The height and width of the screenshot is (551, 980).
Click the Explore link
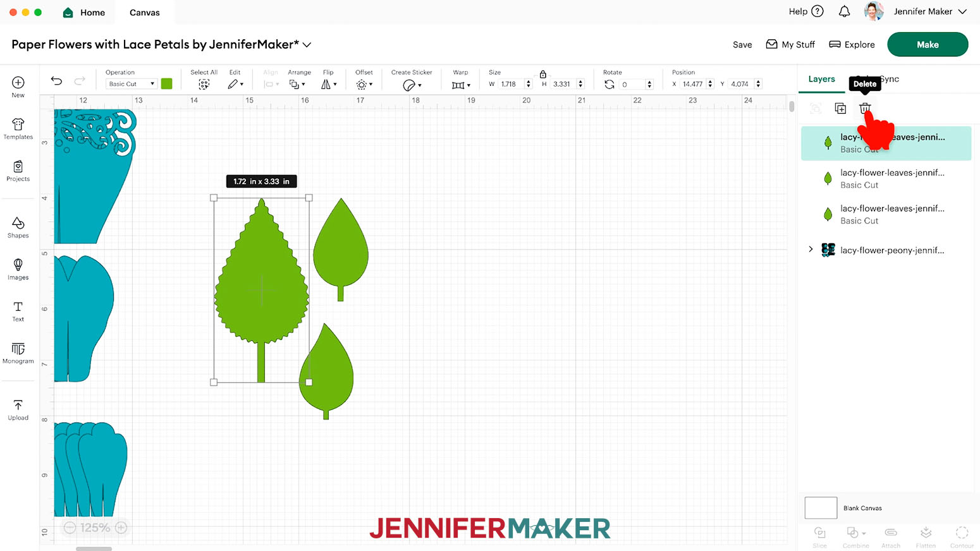852,45
